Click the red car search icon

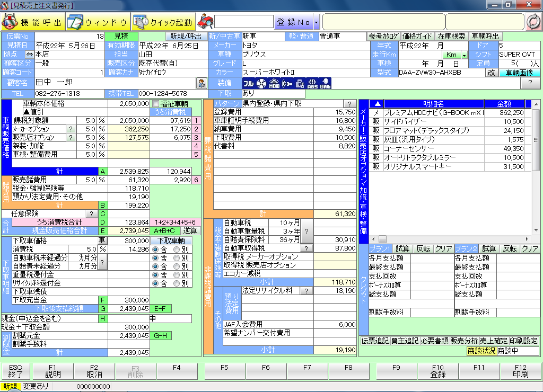[205, 22]
